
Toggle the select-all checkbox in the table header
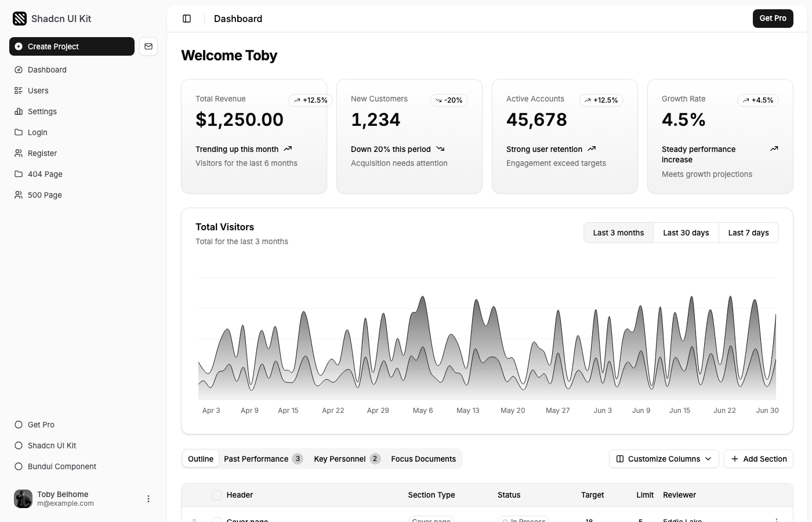click(216, 495)
